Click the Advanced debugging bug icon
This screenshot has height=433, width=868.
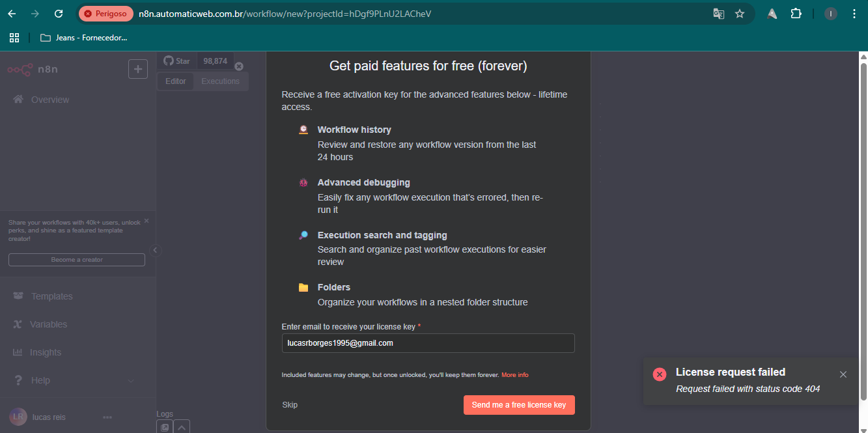[303, 183]
